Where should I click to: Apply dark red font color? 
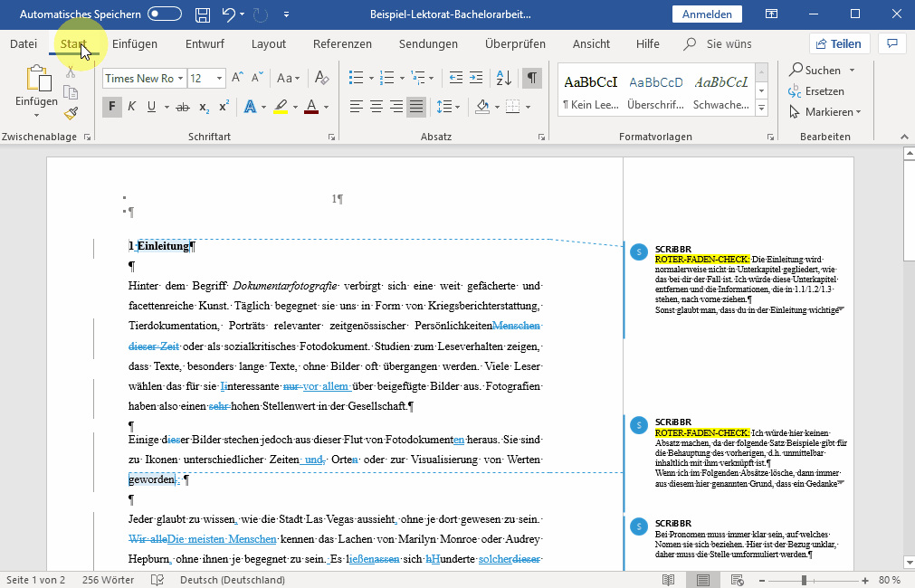[311, 107]
